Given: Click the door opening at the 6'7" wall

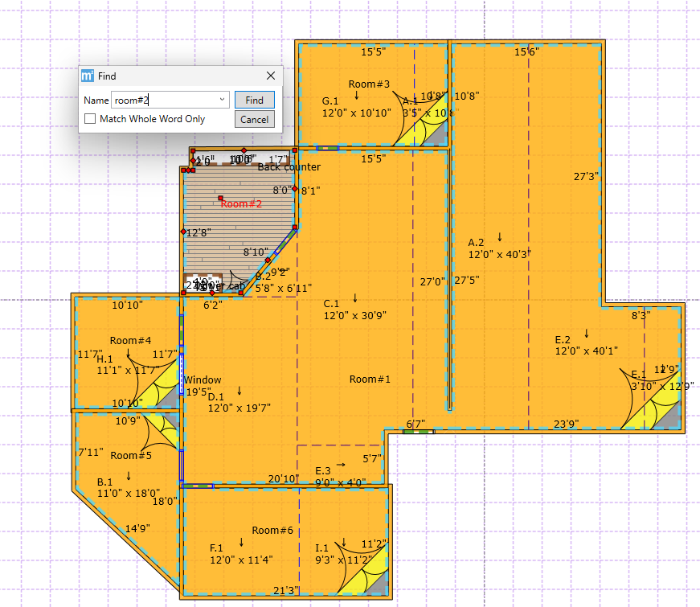Looking at the screenshot, I should 418,432.
